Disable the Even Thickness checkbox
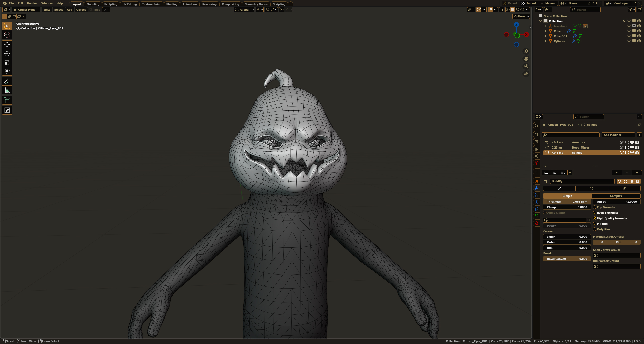Screen dimensions: 644x344 pos(595,213)
